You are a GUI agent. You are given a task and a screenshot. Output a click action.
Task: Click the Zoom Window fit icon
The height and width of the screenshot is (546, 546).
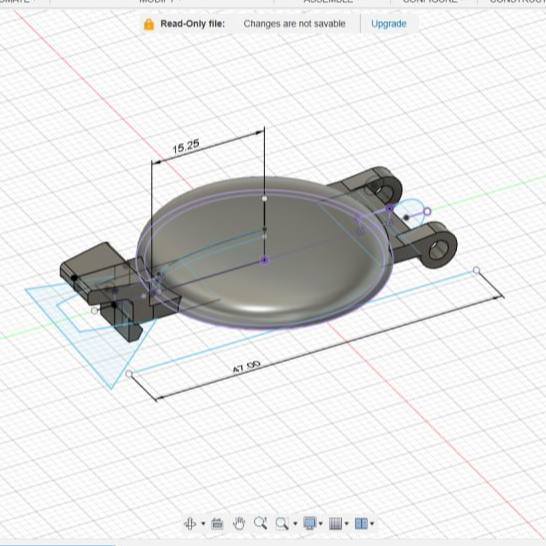click(x=282, y=523)
